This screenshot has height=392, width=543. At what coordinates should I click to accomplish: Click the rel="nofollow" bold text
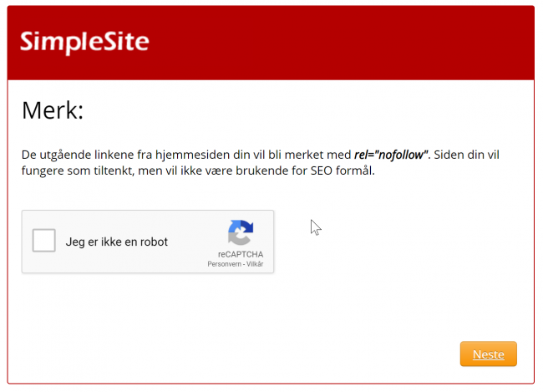point(392,155)
